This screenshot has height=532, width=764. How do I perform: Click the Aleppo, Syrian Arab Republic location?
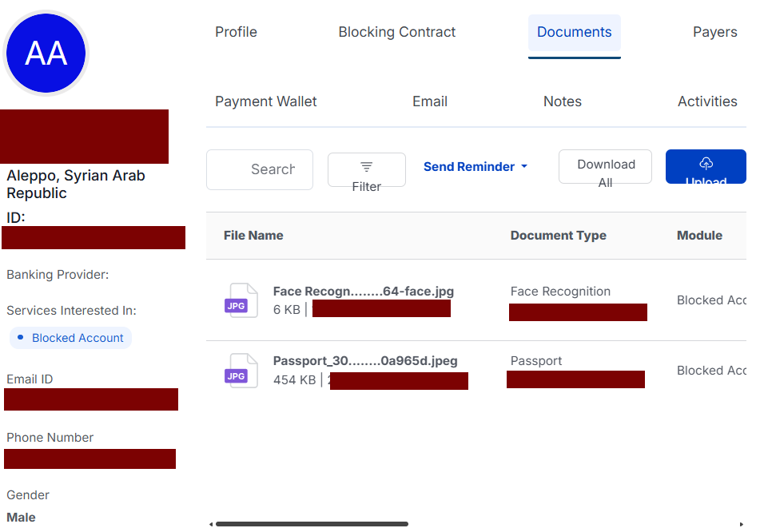pyautogui.click(x=76, y=185)
